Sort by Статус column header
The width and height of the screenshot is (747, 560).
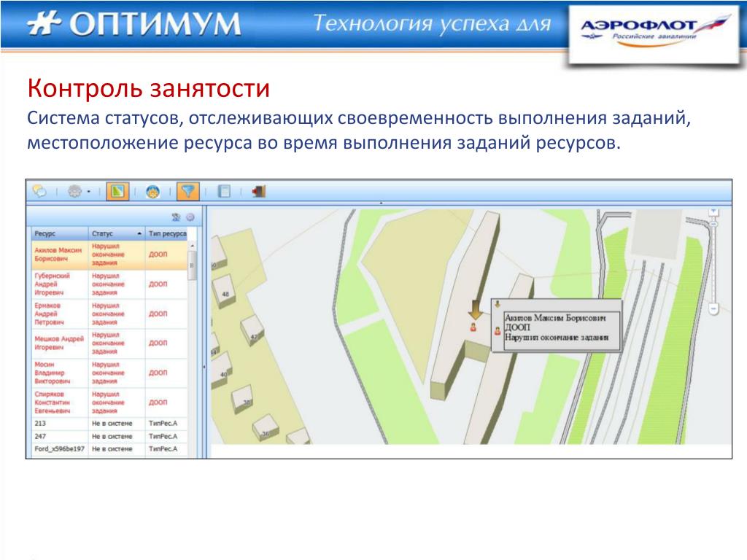coord(116,233)
